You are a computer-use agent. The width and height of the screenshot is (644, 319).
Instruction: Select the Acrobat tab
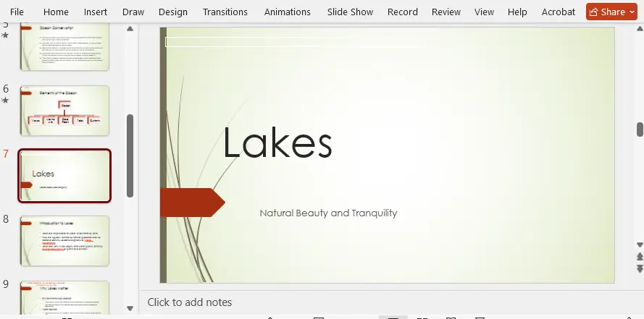559,12
